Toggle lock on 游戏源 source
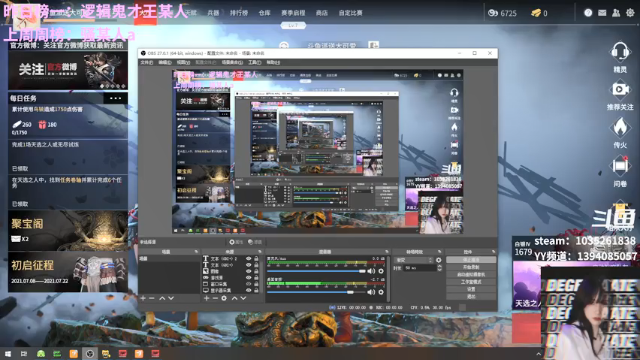 click(x=256, y=278)
